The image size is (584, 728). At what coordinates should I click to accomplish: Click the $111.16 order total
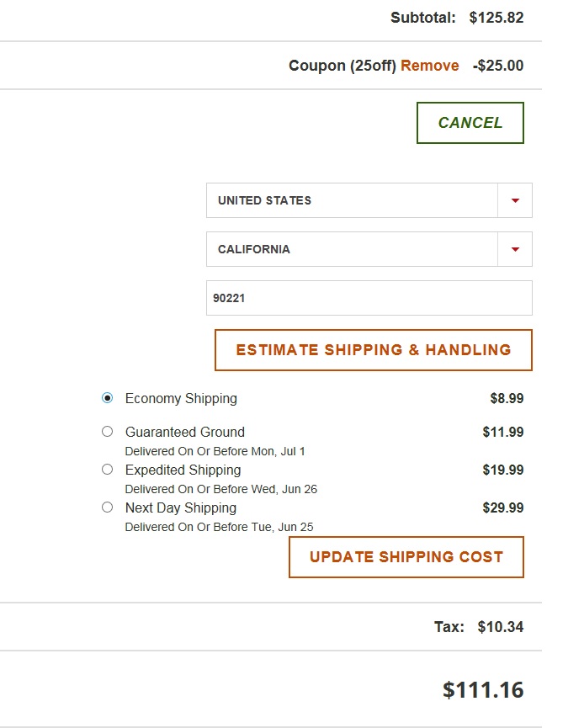click(x=483, y=690)
